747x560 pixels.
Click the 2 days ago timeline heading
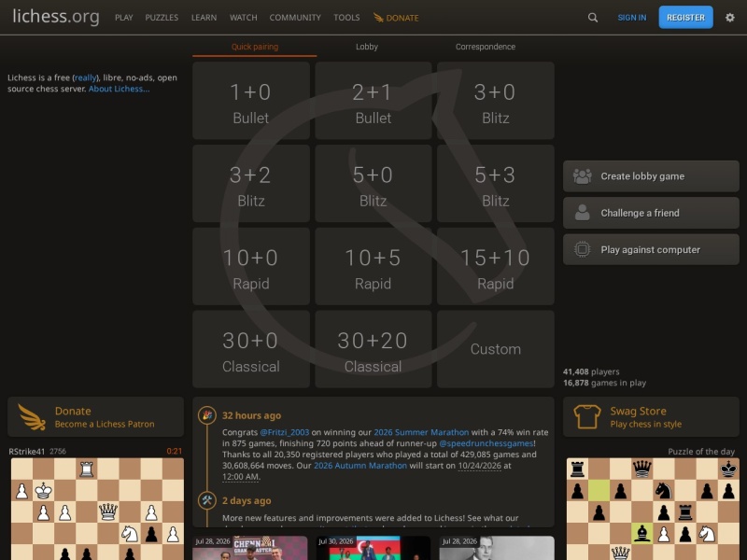coord(247,500)
